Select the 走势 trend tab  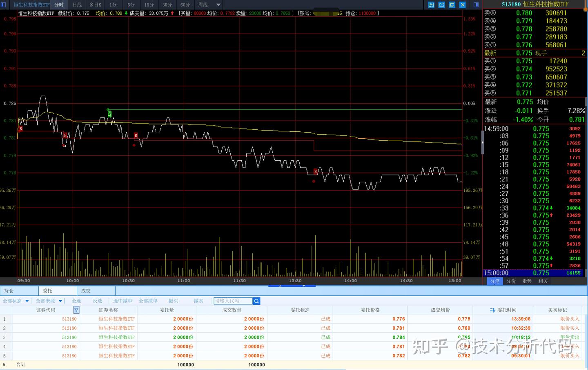click(x=527, y=281)
